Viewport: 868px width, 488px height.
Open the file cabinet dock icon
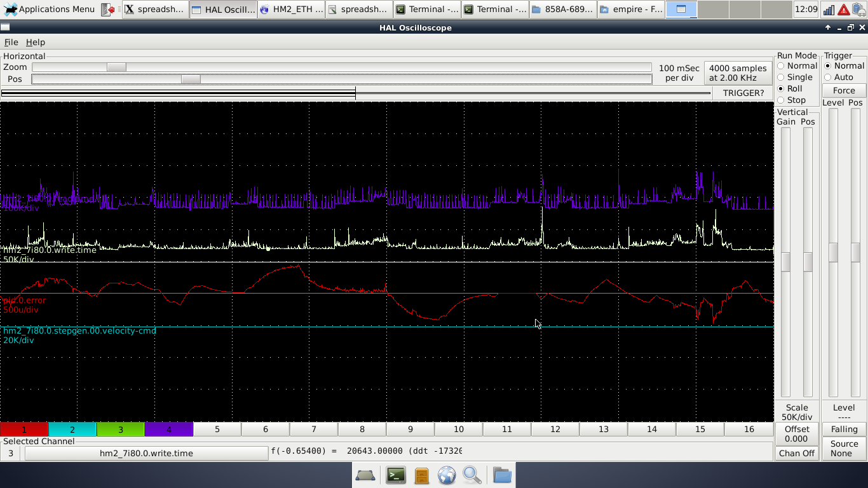click(422, 475)
